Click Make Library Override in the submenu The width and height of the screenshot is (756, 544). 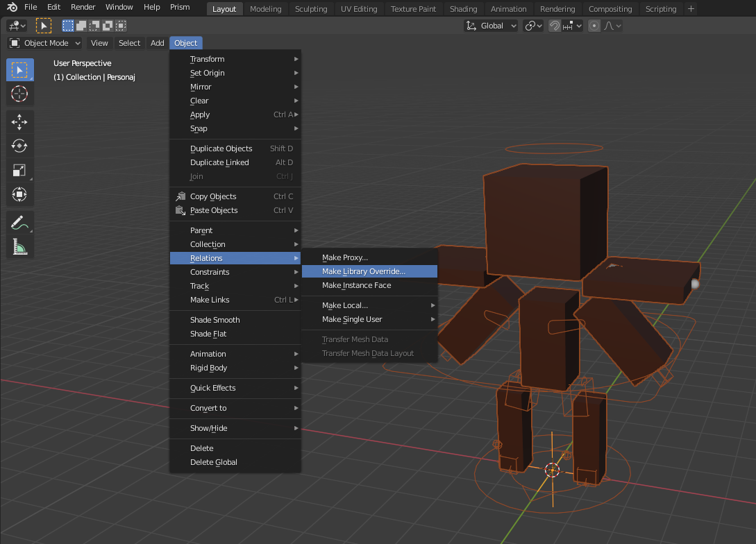click(363, 271)
